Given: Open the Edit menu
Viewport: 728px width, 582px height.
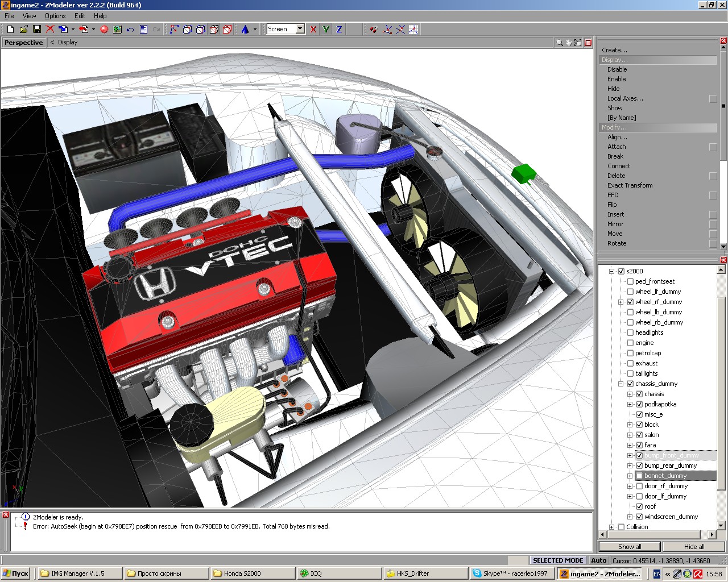Looking at the screenshot, I should (x=80, y=16).
